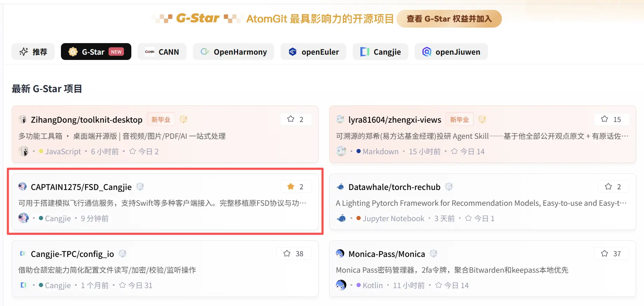Viewport: 644px width, 306px height.
Task: Click owner avatar next to Markdown label
Action: [341, 151]
